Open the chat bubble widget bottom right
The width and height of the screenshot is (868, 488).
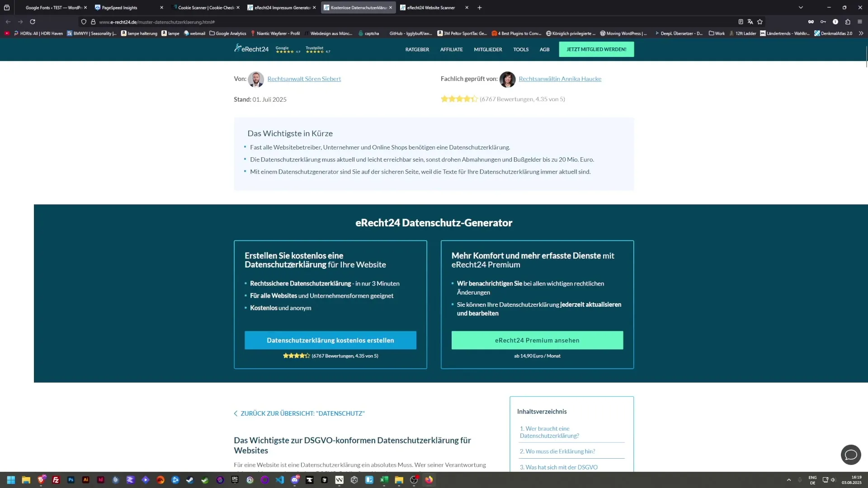coord(851,455)
